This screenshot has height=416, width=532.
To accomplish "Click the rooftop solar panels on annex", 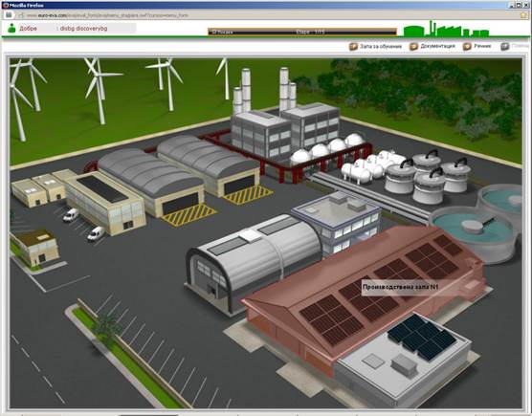I will 422,338.
